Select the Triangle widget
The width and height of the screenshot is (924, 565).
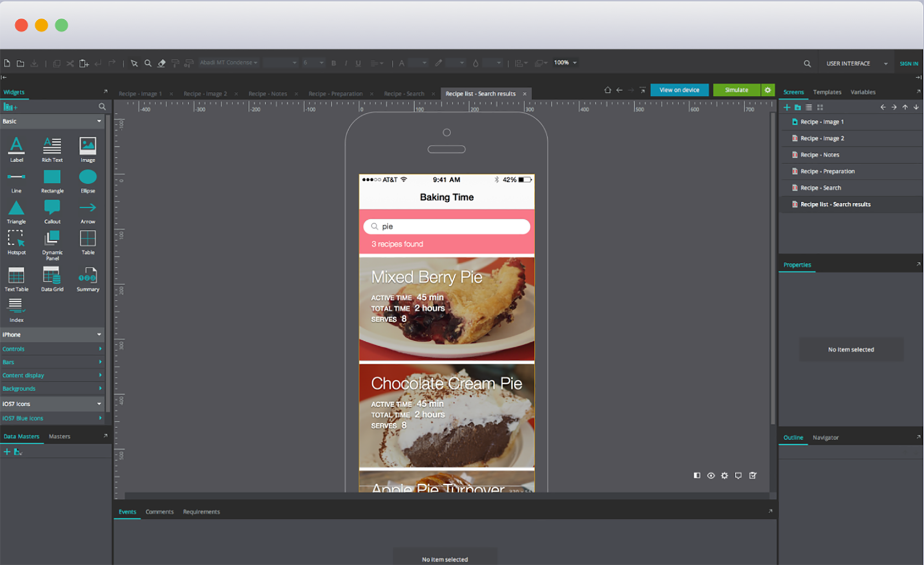[x=16, y=213]
